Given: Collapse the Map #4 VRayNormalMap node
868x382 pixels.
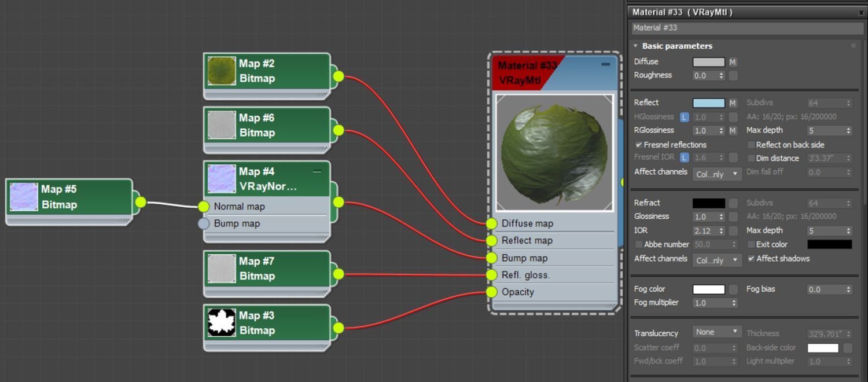Looking at the screenshot, I should click(x=317, y=171).
